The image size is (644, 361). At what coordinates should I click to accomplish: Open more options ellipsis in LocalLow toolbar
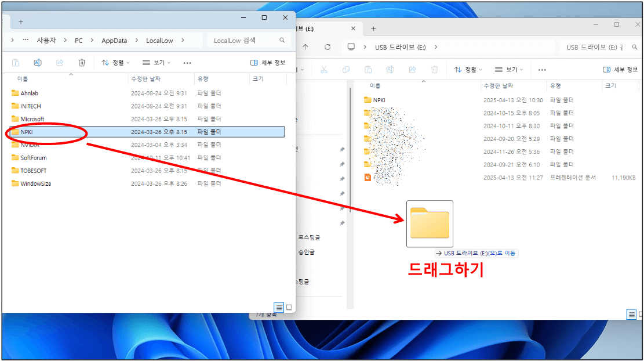[x=187, y=63]
